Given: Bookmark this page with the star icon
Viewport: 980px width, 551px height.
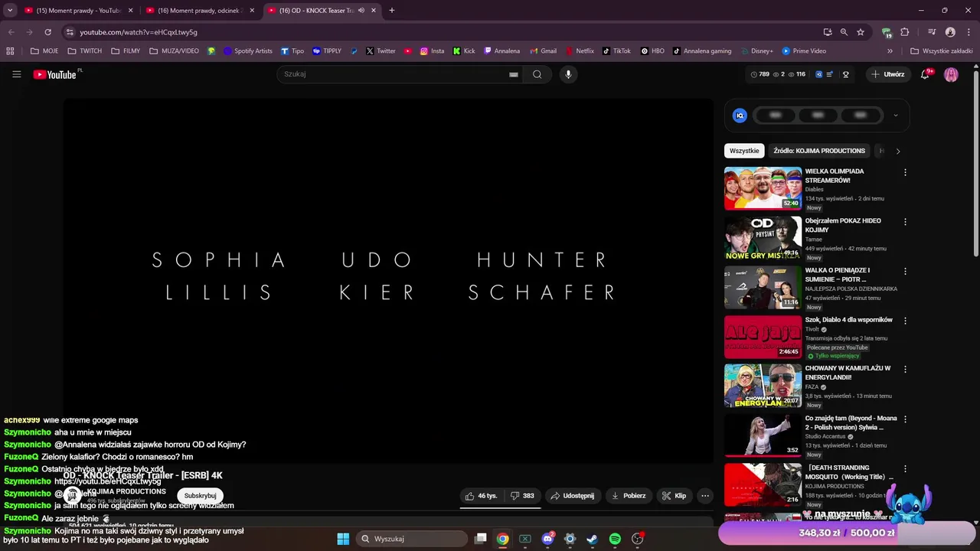Looking at the screenshot, I should click(861, 32).
